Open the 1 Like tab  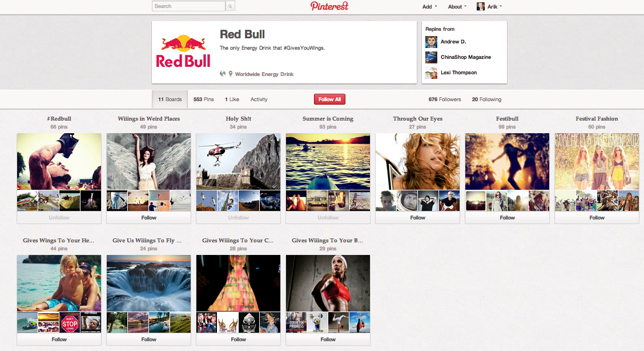click(232, 99)
